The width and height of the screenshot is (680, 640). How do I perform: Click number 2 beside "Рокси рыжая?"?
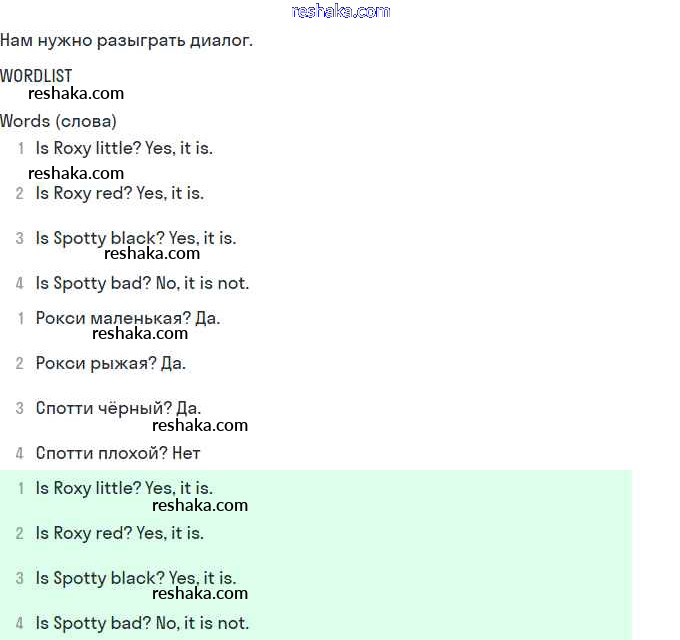pos(20,363)
